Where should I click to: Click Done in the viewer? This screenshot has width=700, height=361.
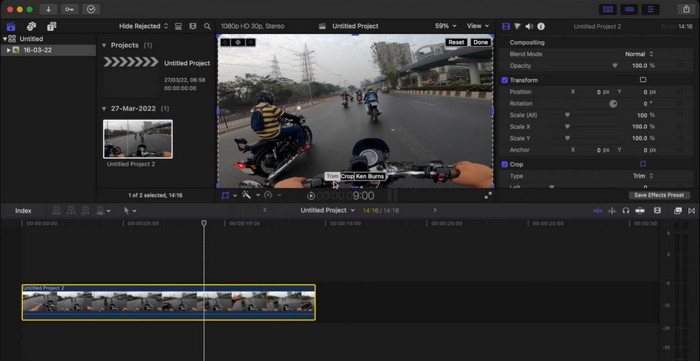click(x=481, y=42)
